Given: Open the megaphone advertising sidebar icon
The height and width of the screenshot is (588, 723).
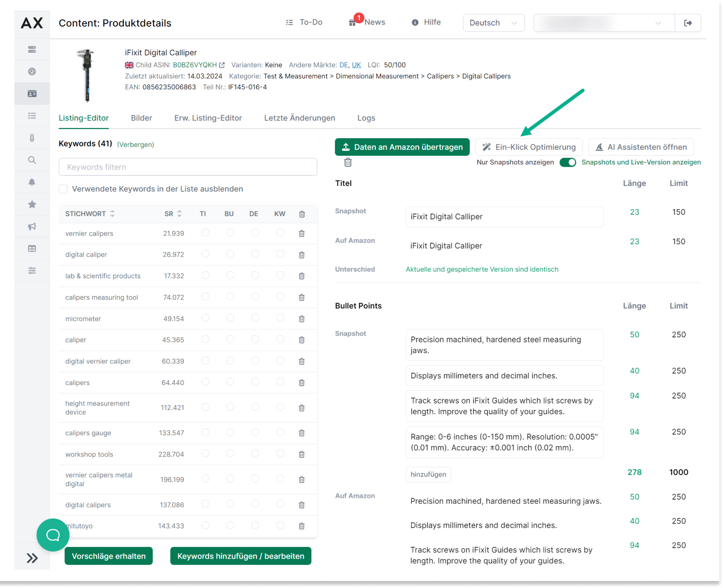Looking at the screenshot, I should [32, 226].
